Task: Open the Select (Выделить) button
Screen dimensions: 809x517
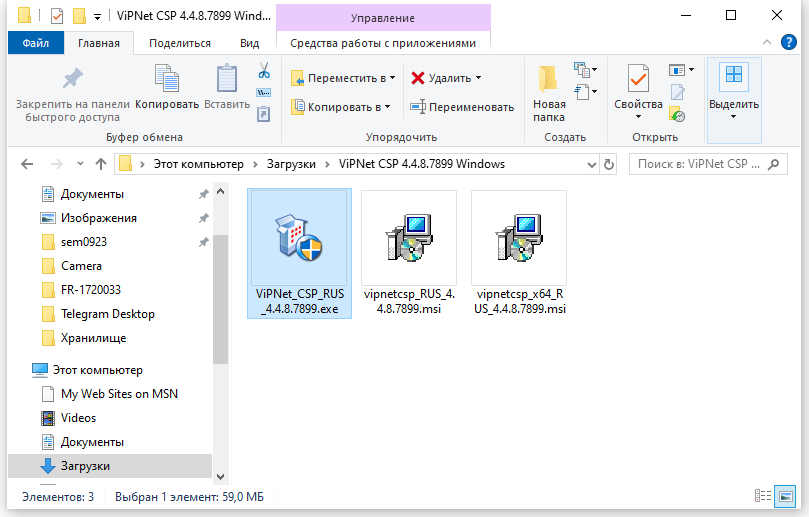Action: click(x=733, y=90)
